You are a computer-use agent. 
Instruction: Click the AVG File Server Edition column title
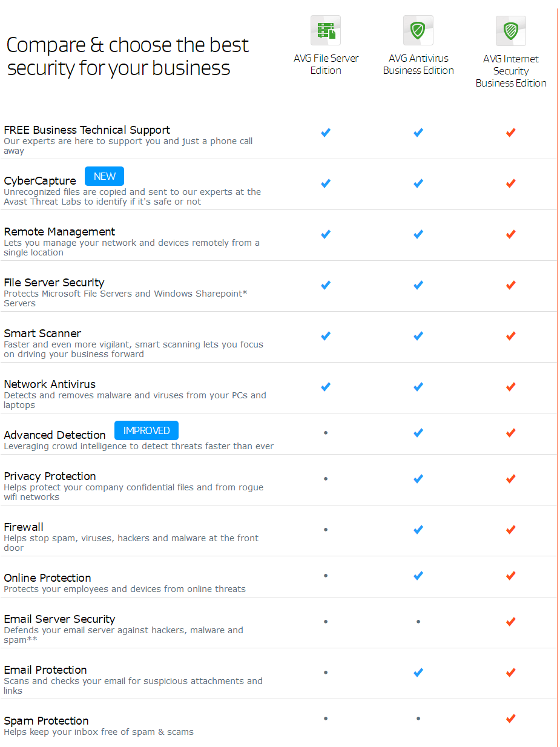pos(326,64)
